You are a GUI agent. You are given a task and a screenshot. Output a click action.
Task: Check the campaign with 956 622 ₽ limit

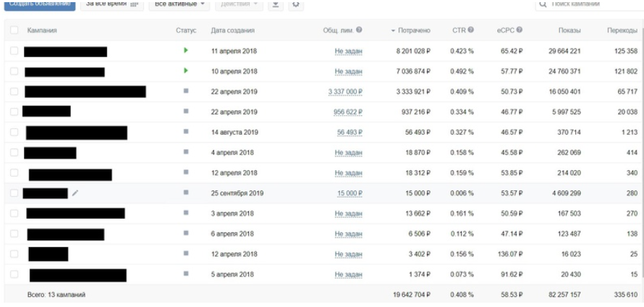pos(14,112)
